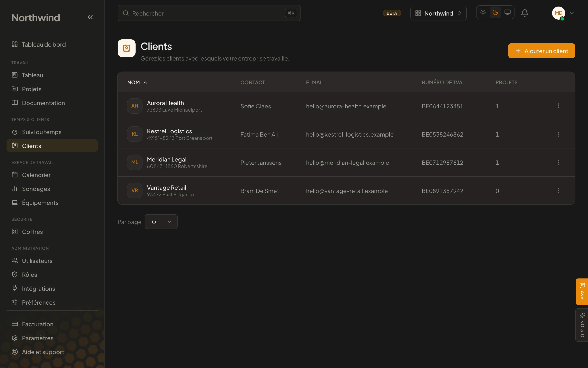Click the v0.3.0 version tab
588x368 pixels.
point(582,325)
